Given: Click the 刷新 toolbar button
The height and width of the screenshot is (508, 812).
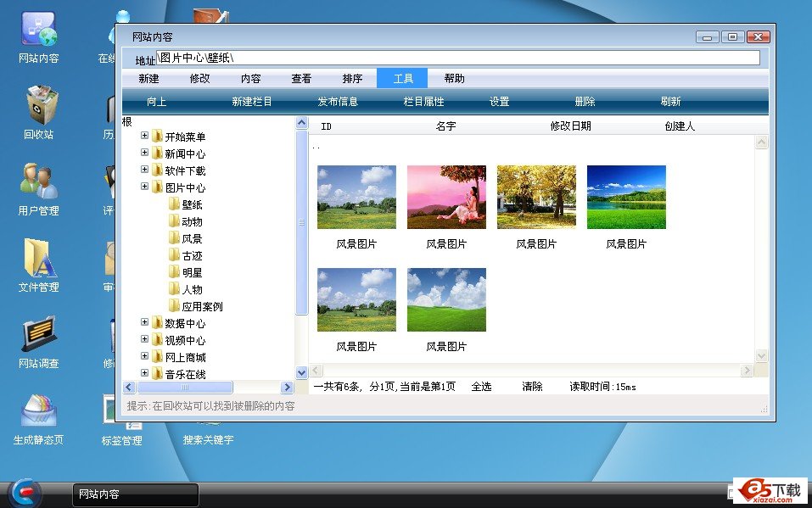Looking at the screenshot, I should pyautogui.click(x=670, y=102).
